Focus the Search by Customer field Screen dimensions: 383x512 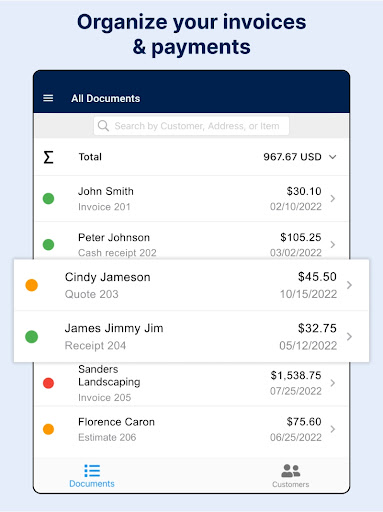coord(191,126)
